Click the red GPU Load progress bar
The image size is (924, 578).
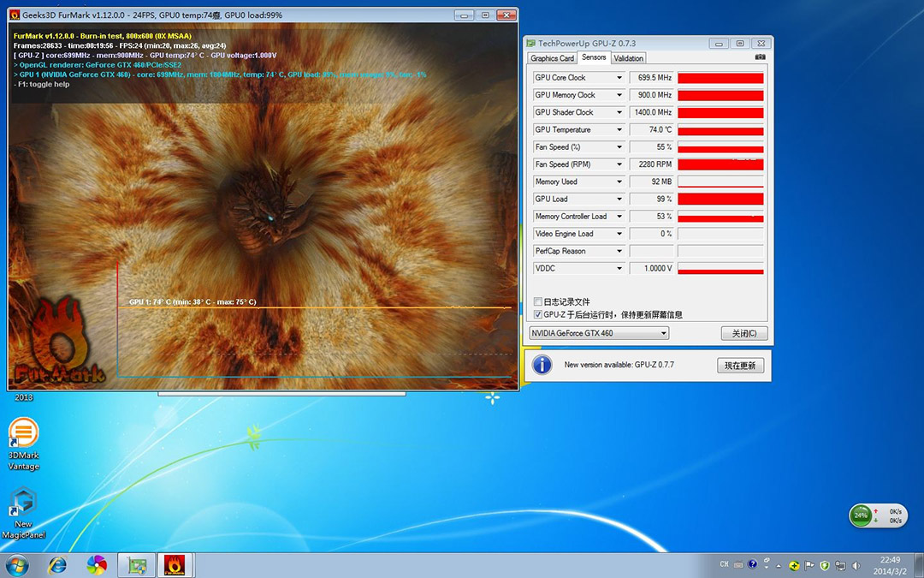click(719, 199)
